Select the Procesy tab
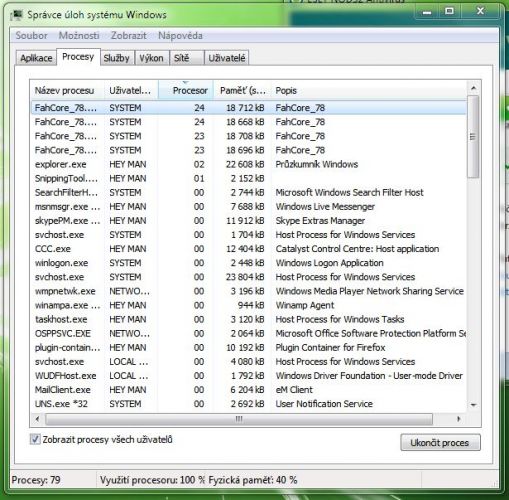The image size is (509, 500). coord(78,57)
